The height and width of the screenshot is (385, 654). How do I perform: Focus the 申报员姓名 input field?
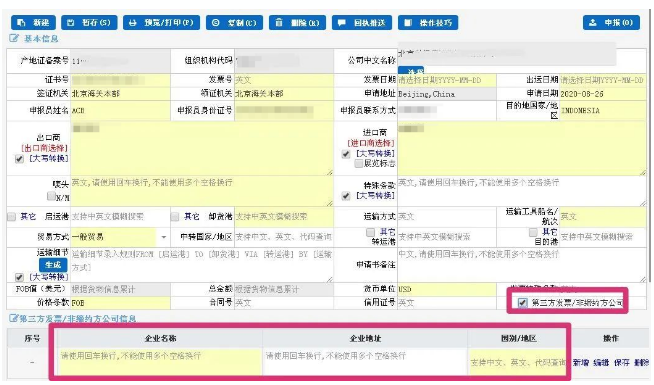(120, 111)
